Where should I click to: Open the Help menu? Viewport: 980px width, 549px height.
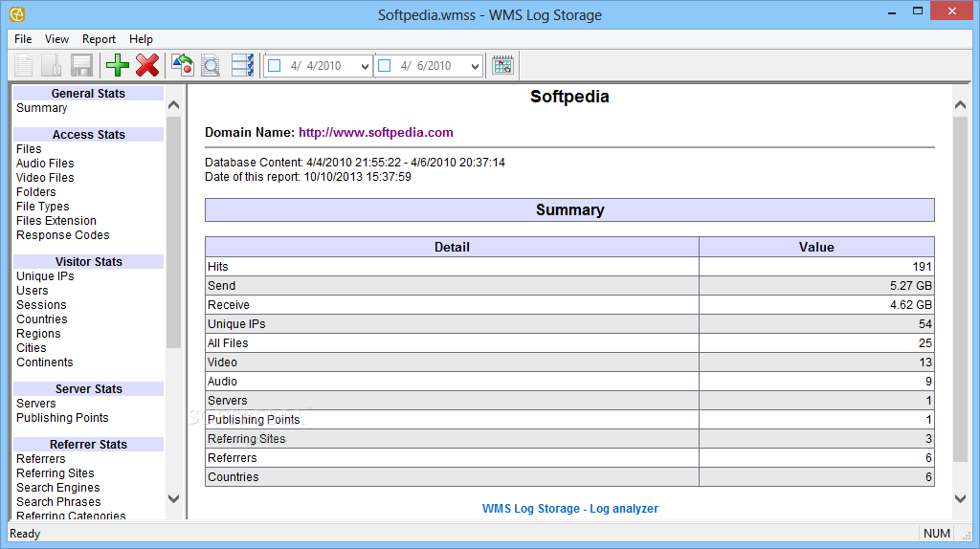(142, 38)
